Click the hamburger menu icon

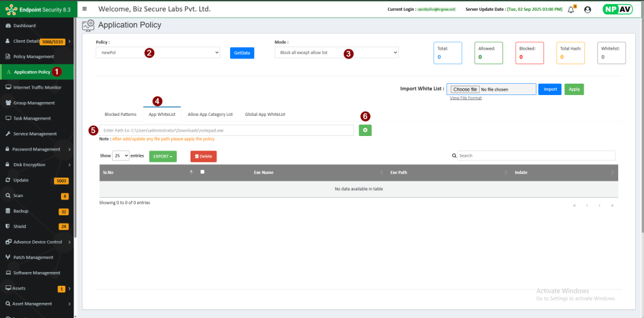[85, 9]
